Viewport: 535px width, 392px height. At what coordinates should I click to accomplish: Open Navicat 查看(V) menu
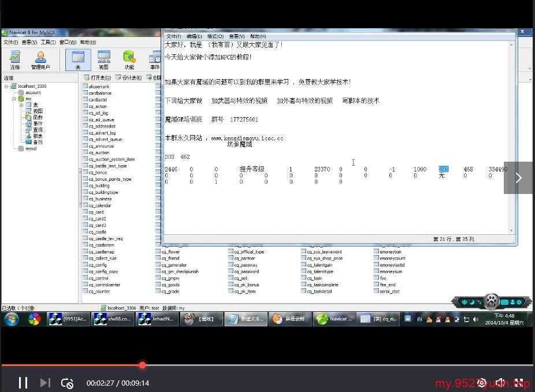click(x=29, y=42)
